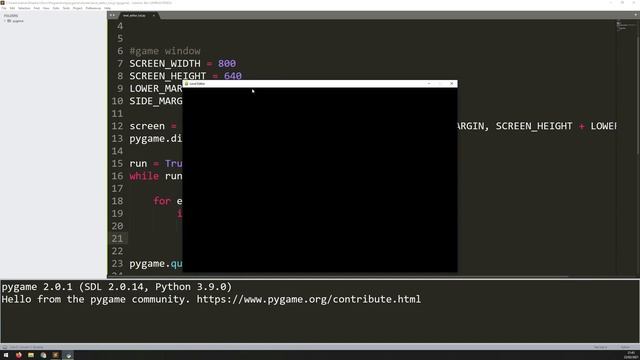Click the '#game window' comment
Screen dimensions: 640x360
pyautogui.click(x=165, y=51)
